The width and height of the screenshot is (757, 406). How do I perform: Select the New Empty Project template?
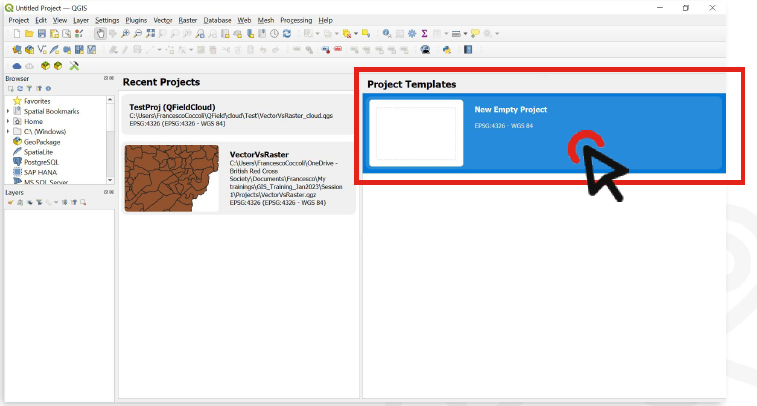[544, 133]
